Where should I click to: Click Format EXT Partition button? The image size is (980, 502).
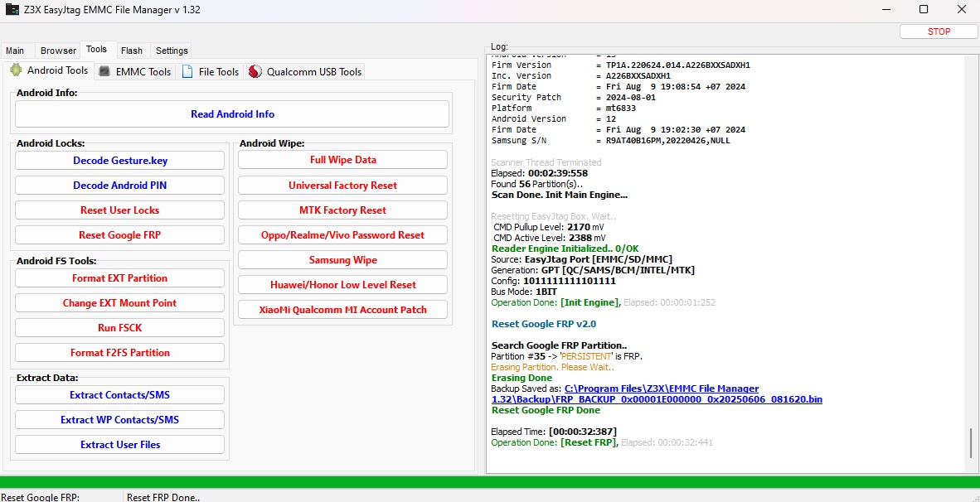point(119,278)
